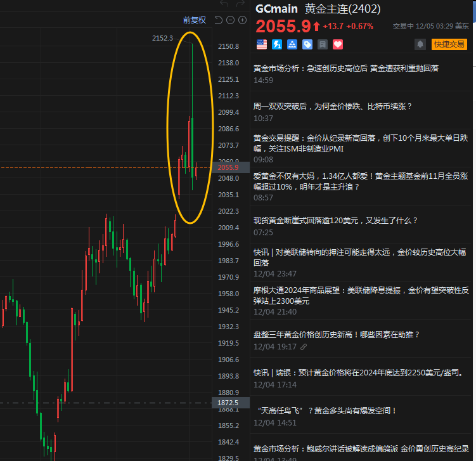The height and width of the screenshot is (461, 476).
Task: Open news 摩根大通2024年商品展望
Action: 361,295
